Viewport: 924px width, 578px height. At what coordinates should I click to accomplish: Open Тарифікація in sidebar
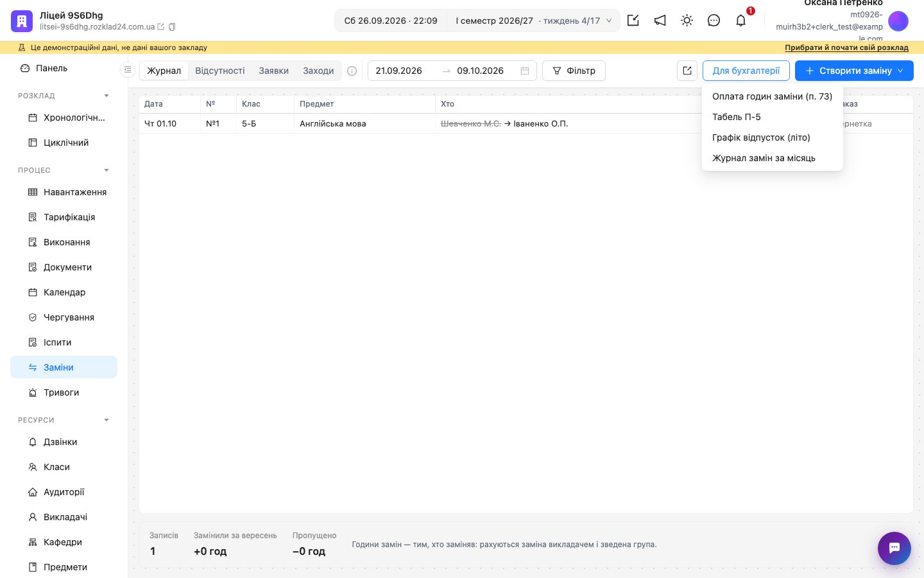[x=64, y=217]
